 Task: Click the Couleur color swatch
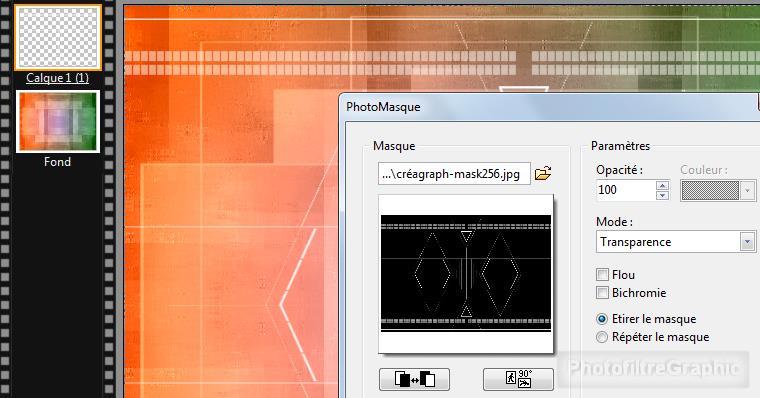click(x=710, y=191)
